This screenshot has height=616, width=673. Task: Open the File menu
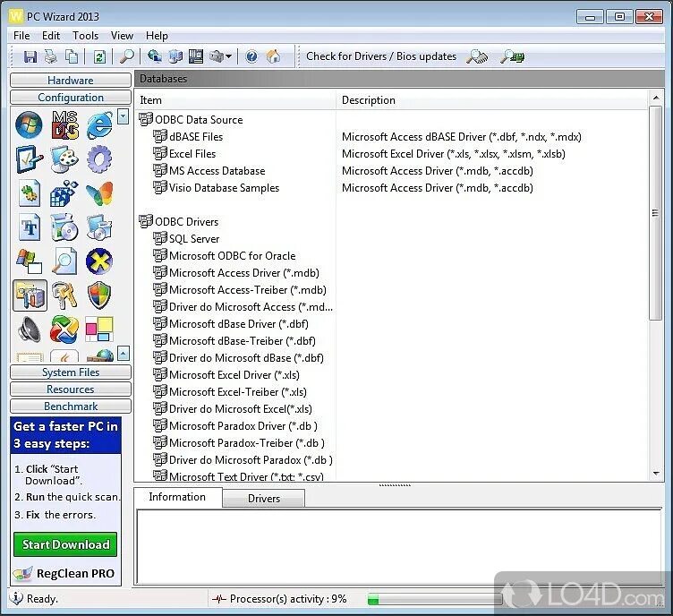pyautogui.click(x=21, y=36)
